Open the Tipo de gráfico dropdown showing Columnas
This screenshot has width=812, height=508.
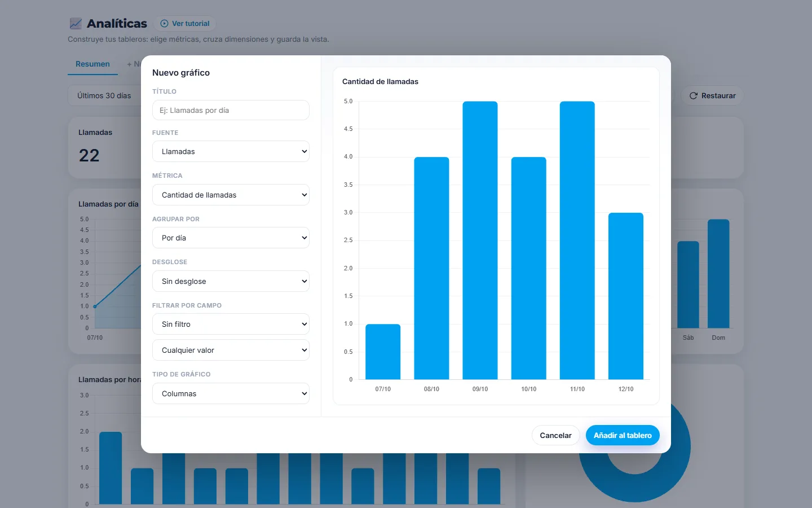231,393
